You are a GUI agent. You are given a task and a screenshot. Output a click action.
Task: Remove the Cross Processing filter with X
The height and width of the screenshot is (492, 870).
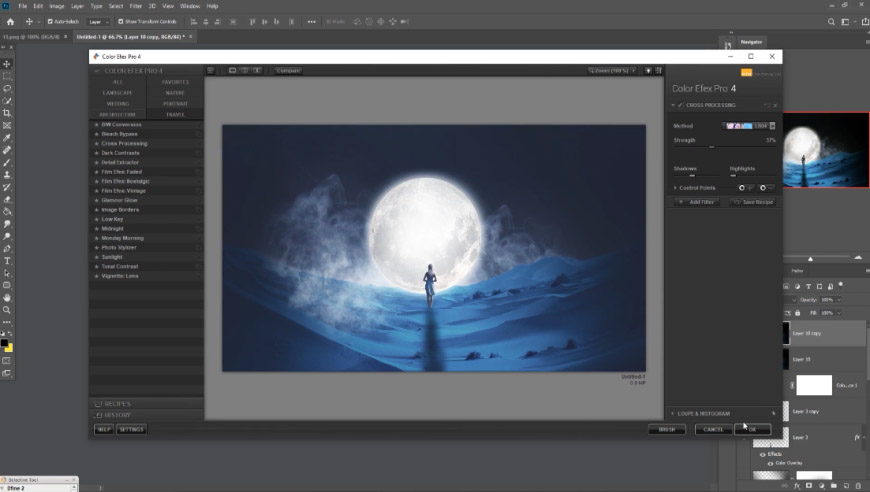click(776, 105)
